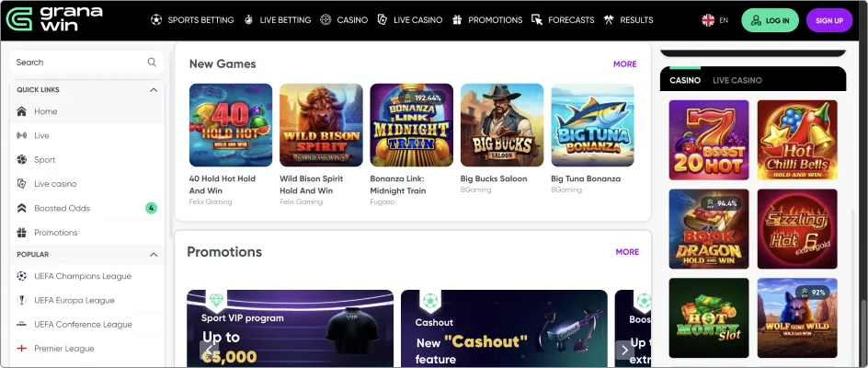Screen dimensions: 868x368
Task: Collapse the Quick Links section
Action: tap(154, 90)
